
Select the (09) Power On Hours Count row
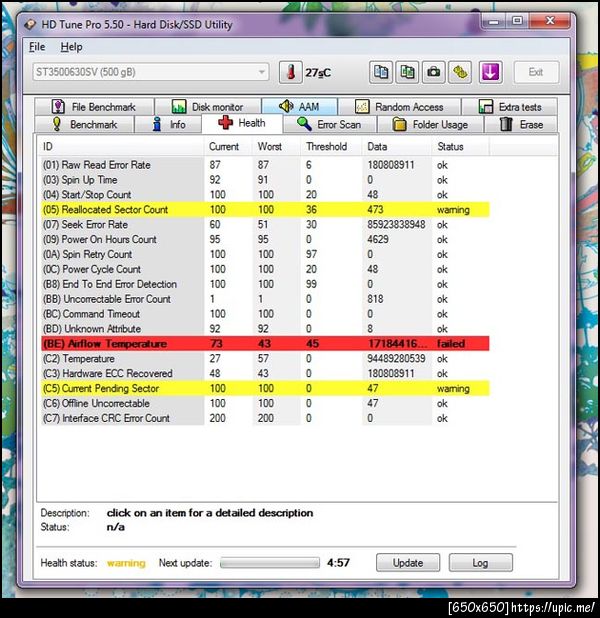[x=265, y=239]
